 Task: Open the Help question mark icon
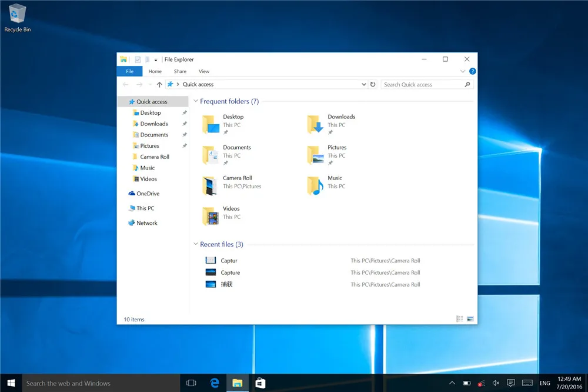[x=473, y=71]
